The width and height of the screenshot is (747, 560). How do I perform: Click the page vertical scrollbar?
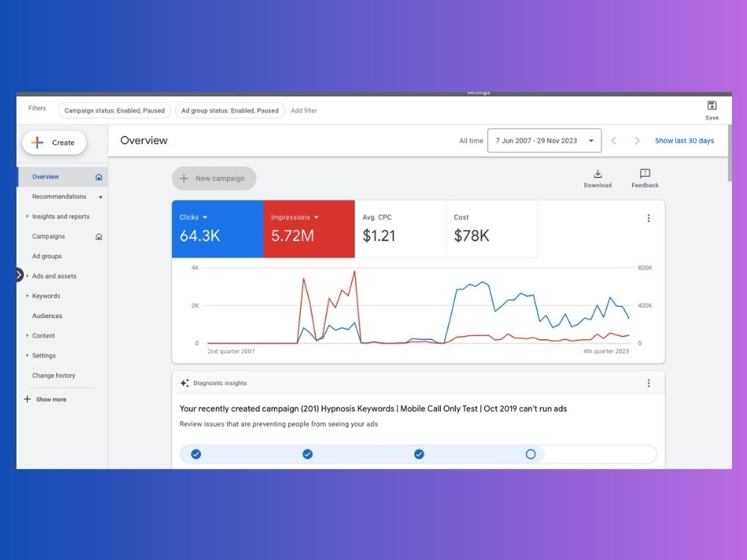point(729,153)
